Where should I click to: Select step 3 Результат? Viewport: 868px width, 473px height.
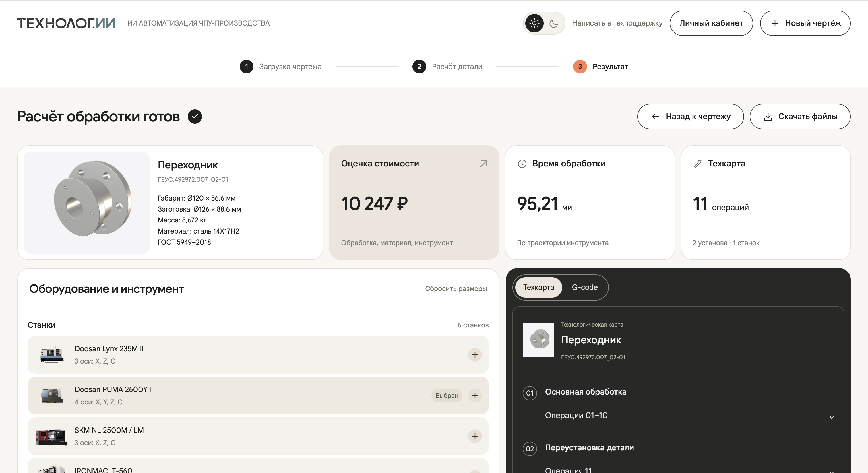[x=600, y=66]
